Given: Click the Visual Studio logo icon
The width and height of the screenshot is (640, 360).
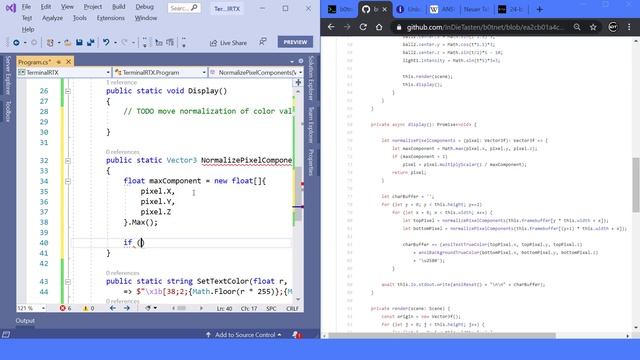Looking at the screenshot, I should coord(11,8).
